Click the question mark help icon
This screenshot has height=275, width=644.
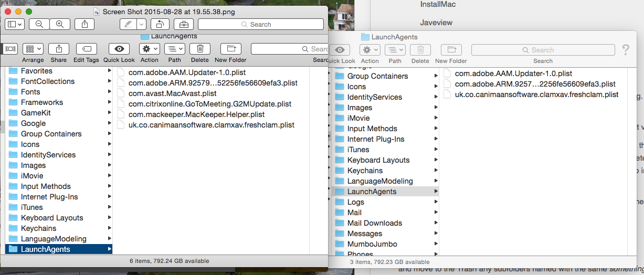625,50
